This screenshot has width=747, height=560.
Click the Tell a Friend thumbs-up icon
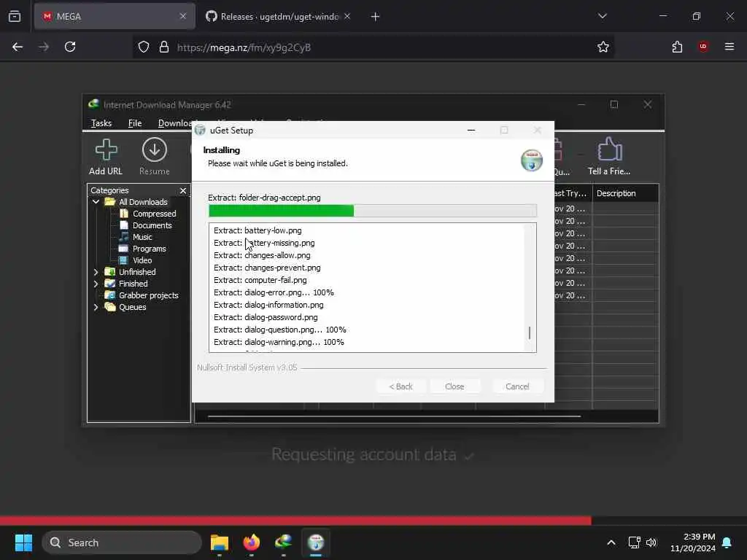[609, 157]
